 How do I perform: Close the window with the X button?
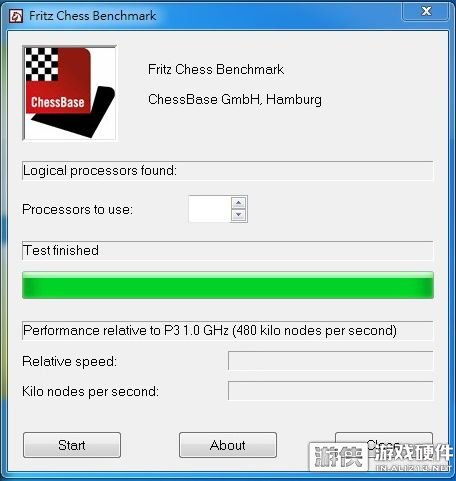click(x=426, y=11)
